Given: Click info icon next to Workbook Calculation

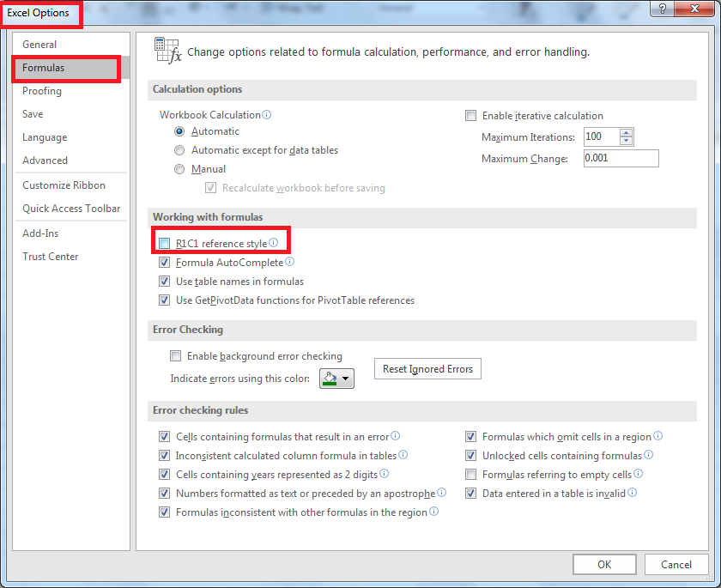Looking at the screenshot, I should pyautogui.click(x=267, y=114).
